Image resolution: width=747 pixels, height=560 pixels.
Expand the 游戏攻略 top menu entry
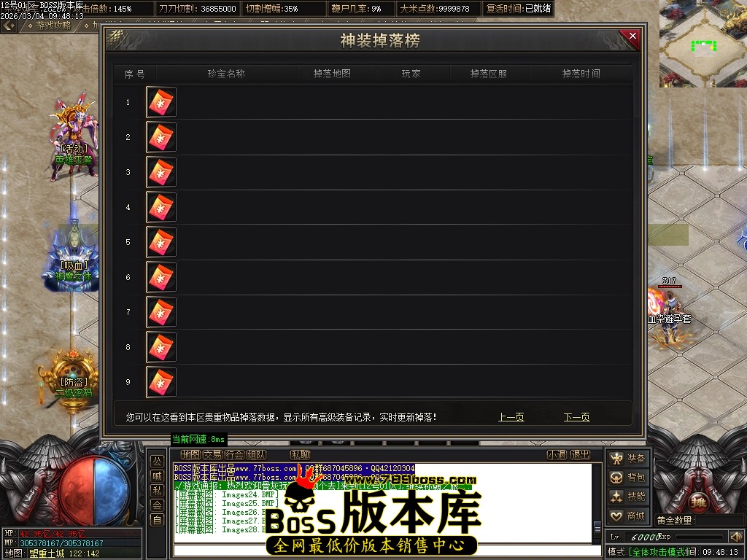53,26
